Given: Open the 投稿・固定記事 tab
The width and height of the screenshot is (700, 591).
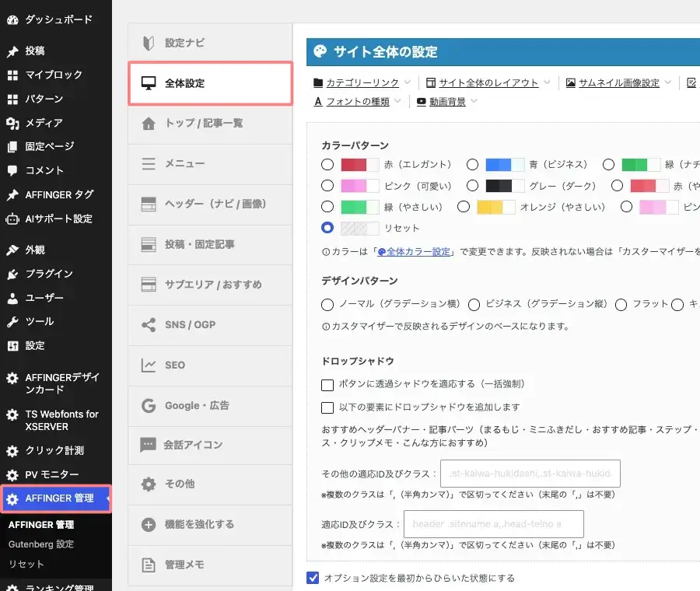Looking at the screenshot, I should pos(210,245).
